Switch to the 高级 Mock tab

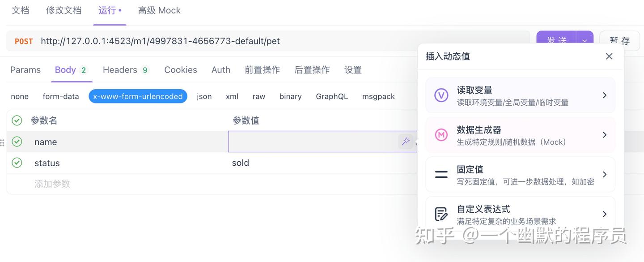159,10
